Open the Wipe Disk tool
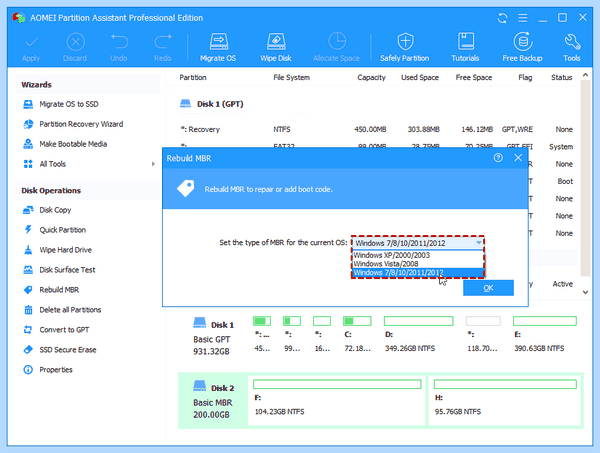Image resolution: width=600 pixels, height=453 pixels. (276, 48)
